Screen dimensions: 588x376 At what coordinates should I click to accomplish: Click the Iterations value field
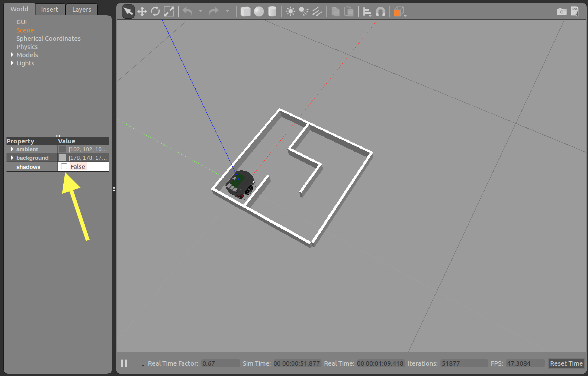click(464, 363)
